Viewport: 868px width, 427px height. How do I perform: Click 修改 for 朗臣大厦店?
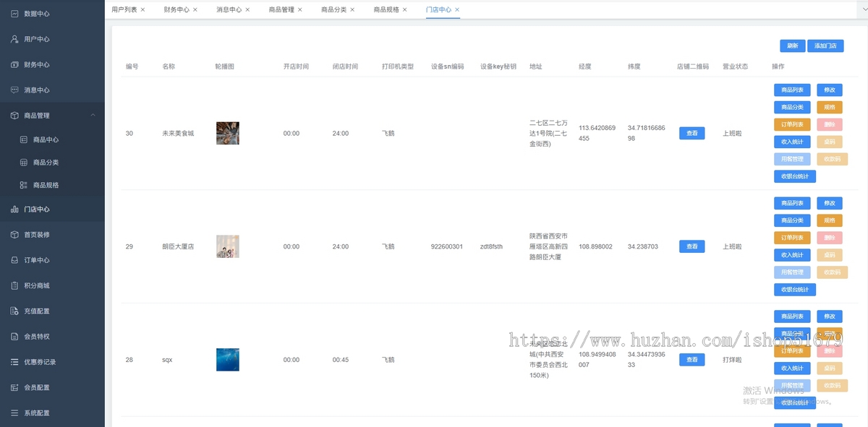pyautogui.click(x=830, y=204)
